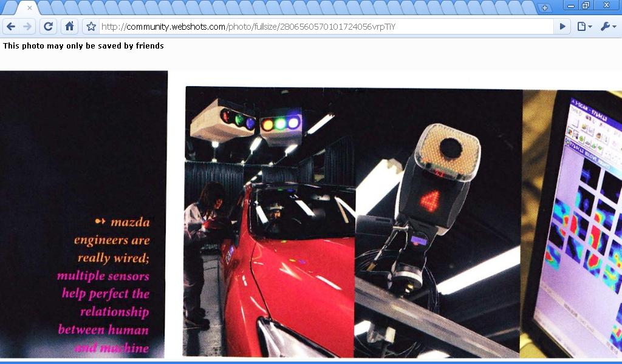Click the Mazda engineers caption image

click(84, 214)
